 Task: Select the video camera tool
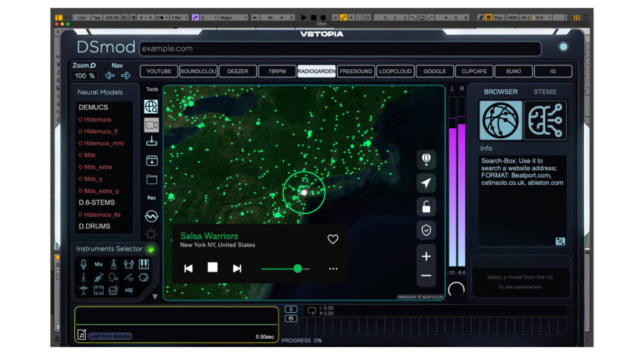point(151,125)
